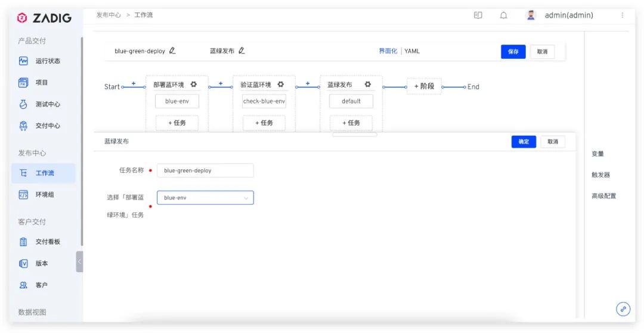644x333 pixels.
Task: Open the three-dot menu by admin
Action: pyautogui.click(x=622, y=15)
